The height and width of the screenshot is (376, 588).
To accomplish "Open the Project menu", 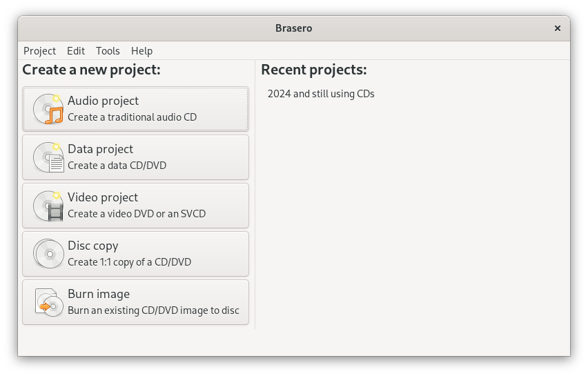I will [x=39, y=51].
